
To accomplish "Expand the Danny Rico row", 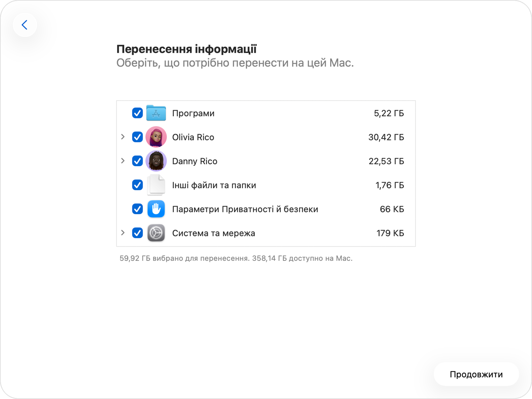I will [x=123, y=161].
